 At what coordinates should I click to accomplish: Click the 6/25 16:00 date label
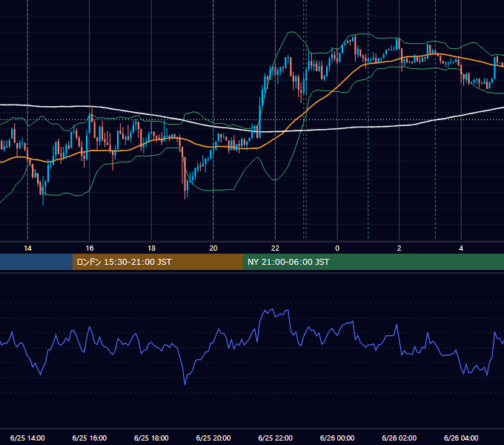click(90, 438)
